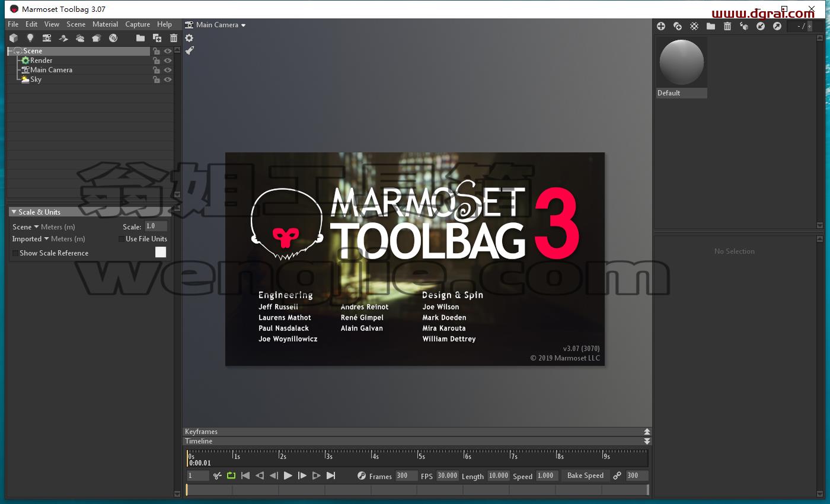Viewport: 830px width, 504px height.
Task: Add a fog object (cloud icon)
Action: point(80,38)
